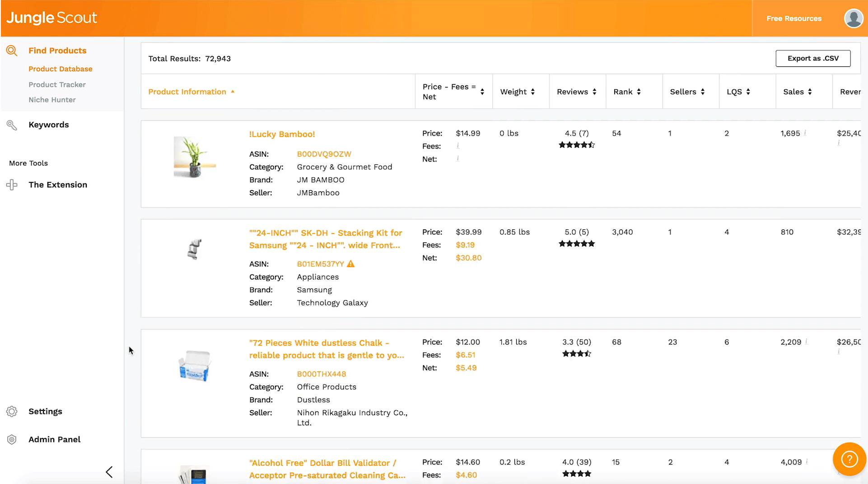Open ASIN B01EM537YY link

[320, 264]
